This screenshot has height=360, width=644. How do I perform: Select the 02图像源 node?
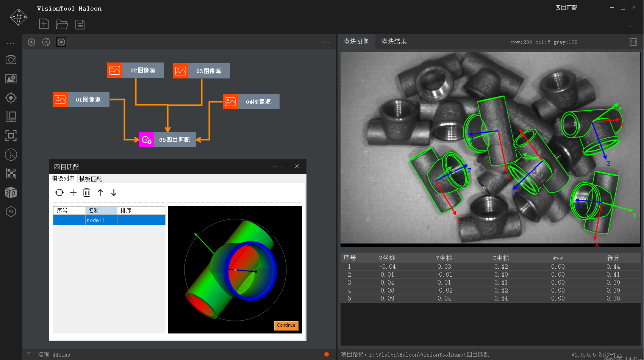(x=136, y=70)
